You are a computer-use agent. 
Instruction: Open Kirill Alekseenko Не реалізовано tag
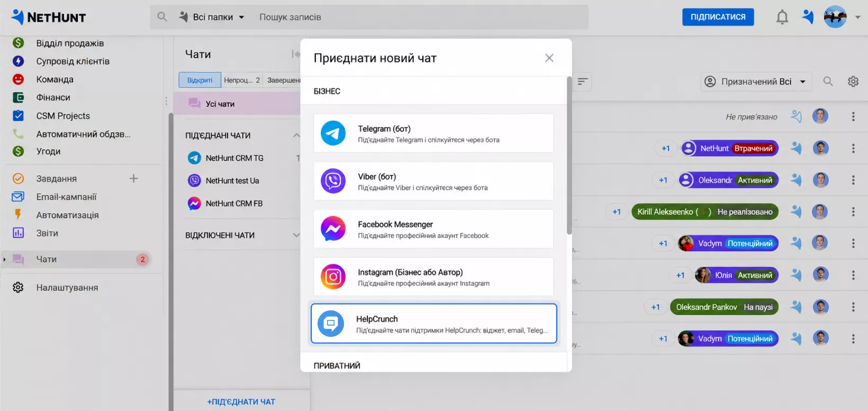coord(705,212)
